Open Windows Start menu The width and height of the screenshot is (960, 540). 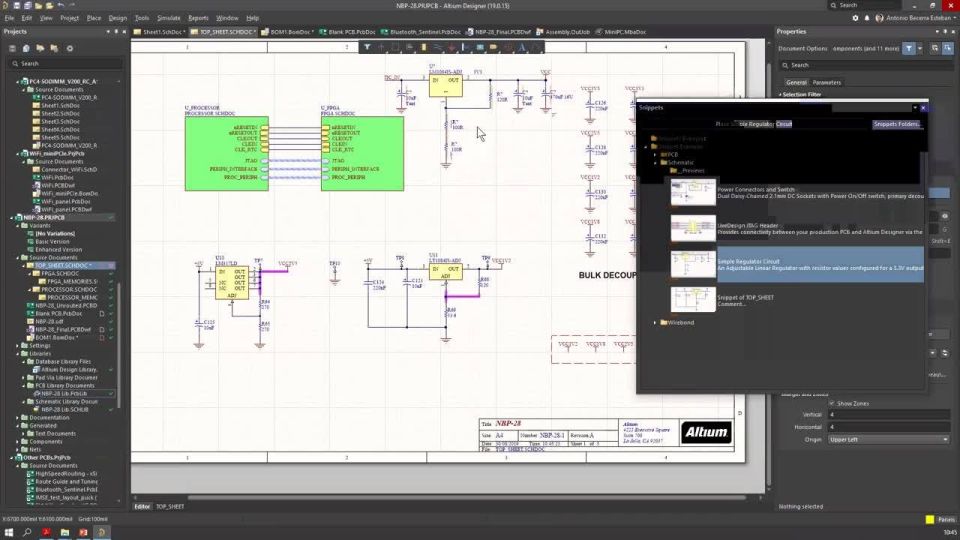pyautogui.click(x=9, y=533)
